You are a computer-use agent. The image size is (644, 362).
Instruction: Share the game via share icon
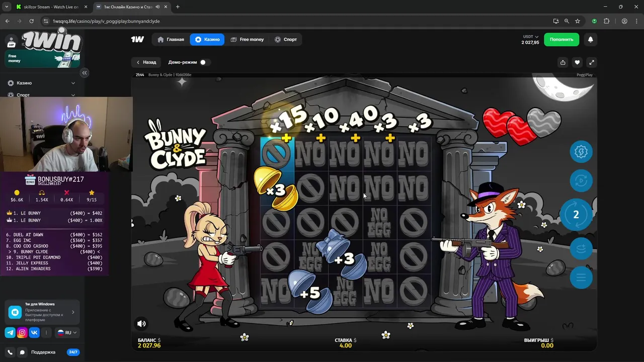562,62
